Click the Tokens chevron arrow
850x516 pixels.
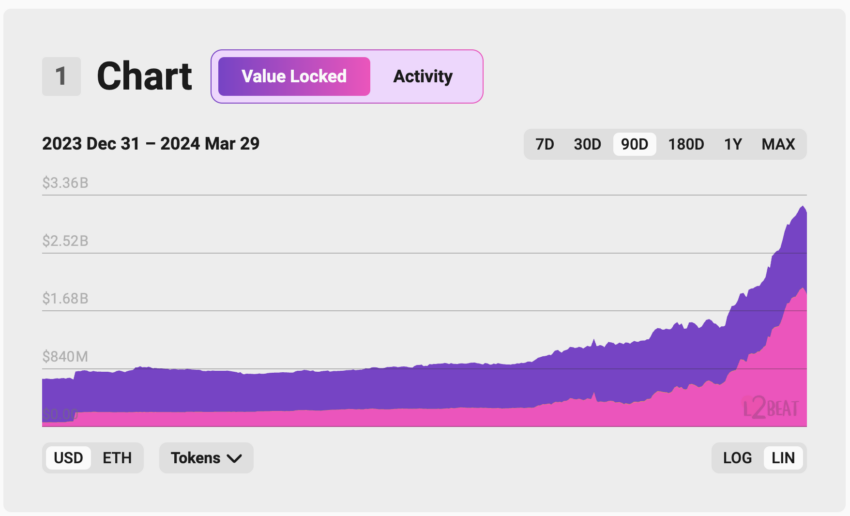click(234, 459)
